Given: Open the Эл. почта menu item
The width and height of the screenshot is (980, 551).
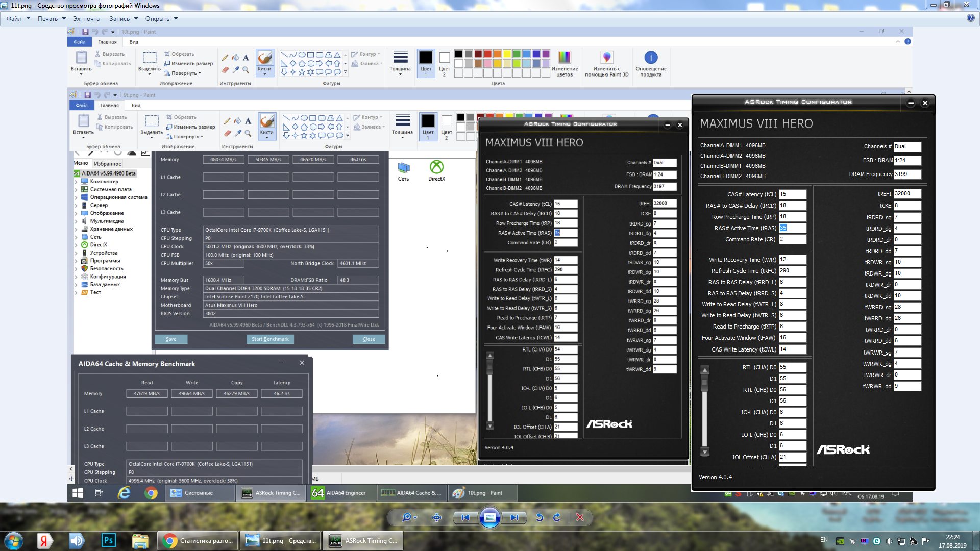Looking at the screenshot, I should (x=86, y=19).
